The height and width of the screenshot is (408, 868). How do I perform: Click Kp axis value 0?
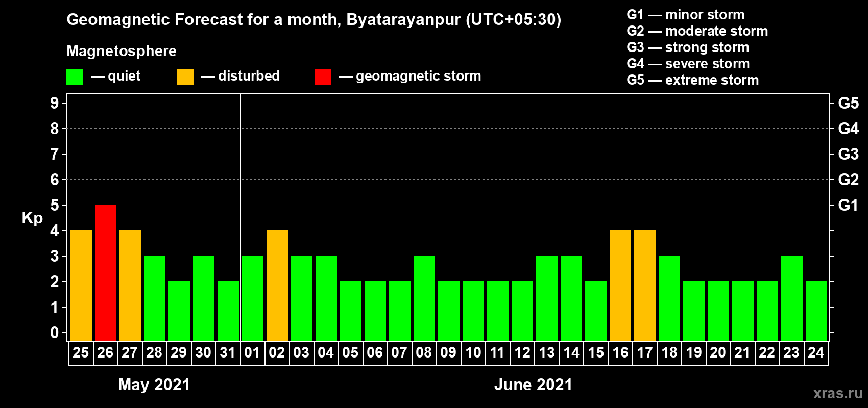tap(55, 333)
